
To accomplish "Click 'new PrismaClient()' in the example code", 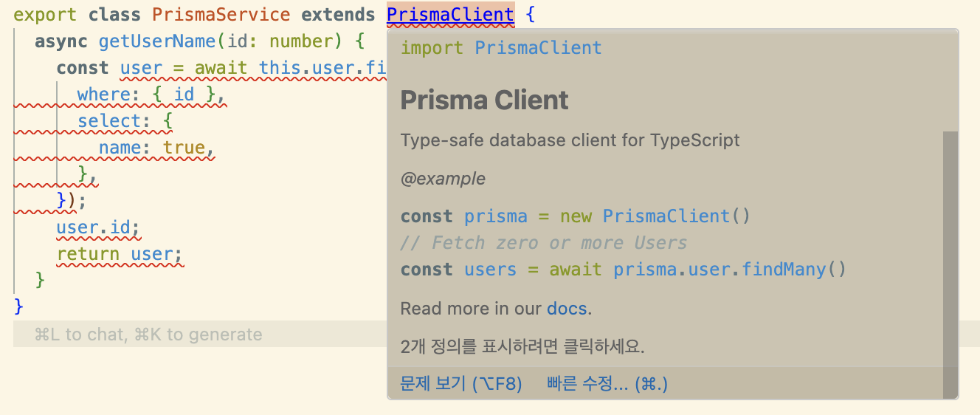I will coord(655,216).
